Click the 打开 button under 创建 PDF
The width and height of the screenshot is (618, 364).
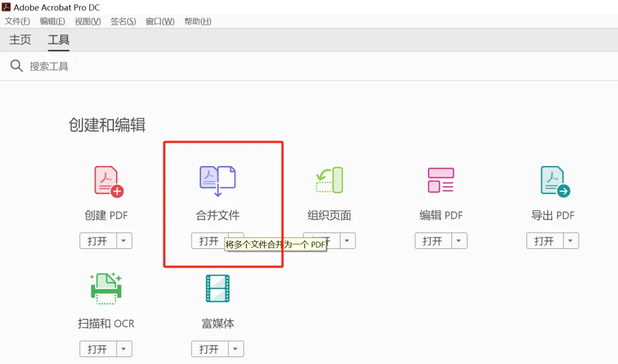click(98, 240)
